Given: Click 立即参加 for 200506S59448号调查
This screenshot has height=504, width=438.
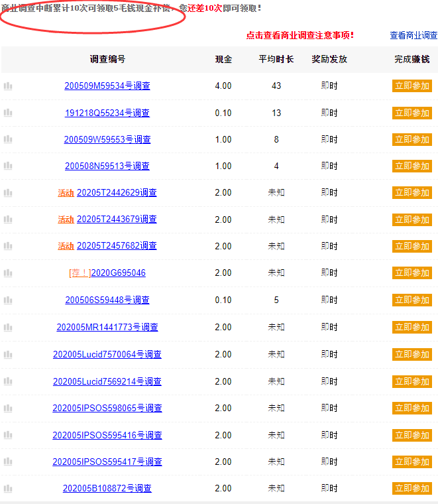Looking at the screenshot, I should [412, 300].
